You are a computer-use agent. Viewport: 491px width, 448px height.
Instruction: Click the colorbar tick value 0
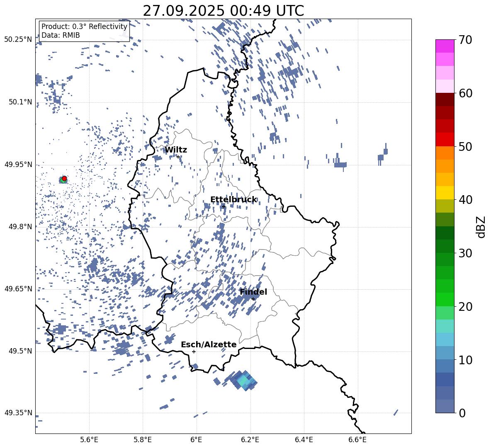(462, 413)
